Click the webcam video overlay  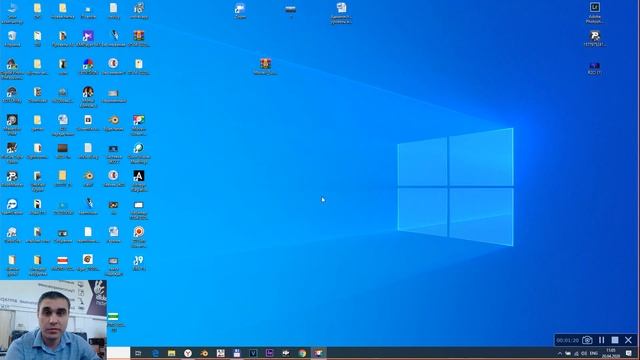(x=53, y=320)
